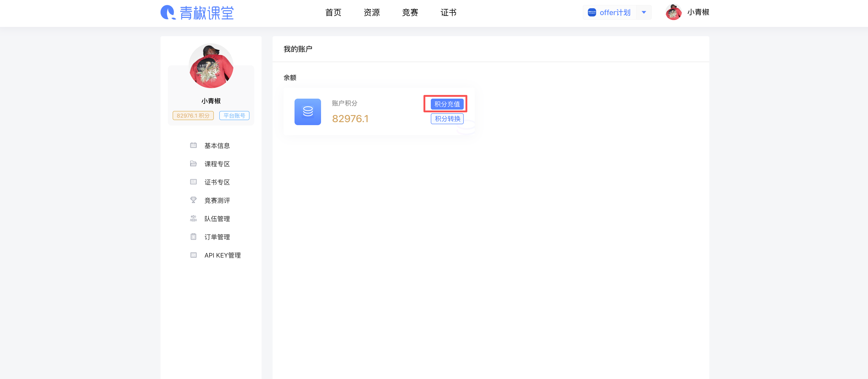
Task: Click the large profile avatar in sidebar
Action: click(211, 66)
